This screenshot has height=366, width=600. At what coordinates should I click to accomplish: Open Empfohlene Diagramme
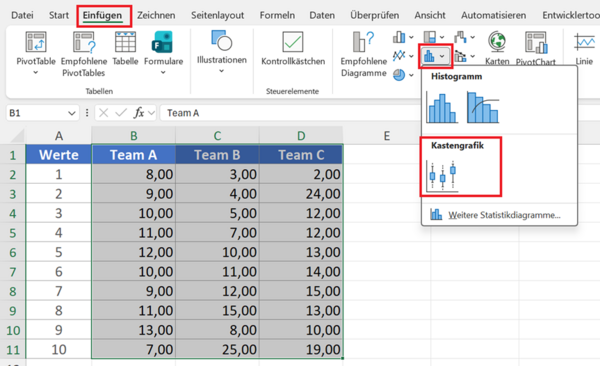(x=364, y=54)
